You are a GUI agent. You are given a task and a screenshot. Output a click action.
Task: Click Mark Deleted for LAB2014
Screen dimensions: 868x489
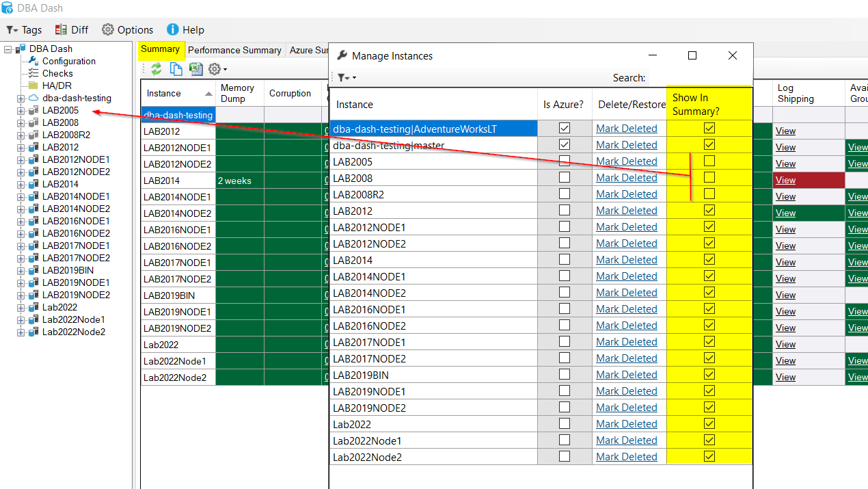click(626, 259)
